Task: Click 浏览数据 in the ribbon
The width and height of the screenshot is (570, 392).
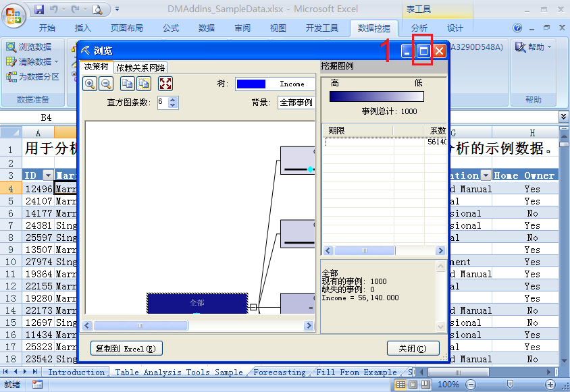Action: [29, 47]
